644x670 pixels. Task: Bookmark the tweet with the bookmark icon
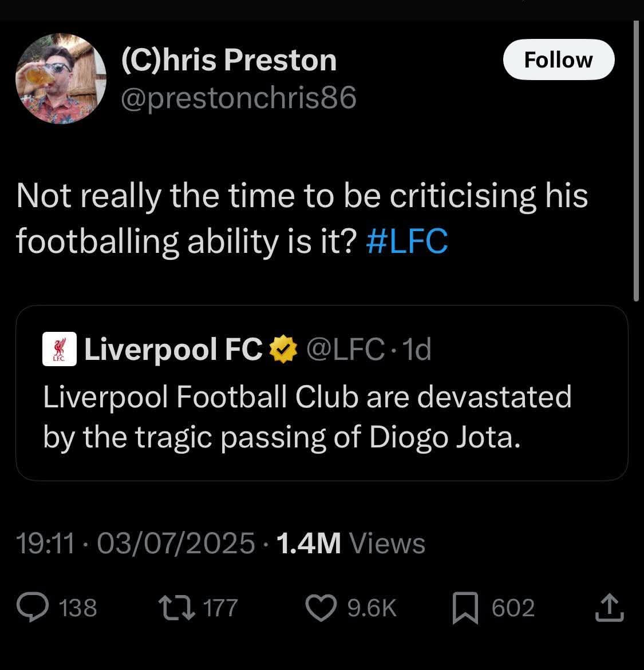pyautogui.click(x=465, y=608)
